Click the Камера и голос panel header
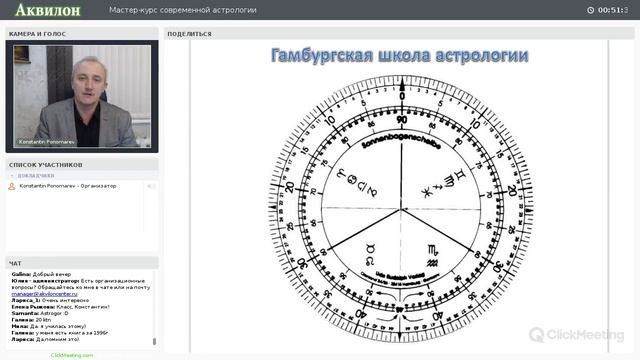 pos(82,34)
